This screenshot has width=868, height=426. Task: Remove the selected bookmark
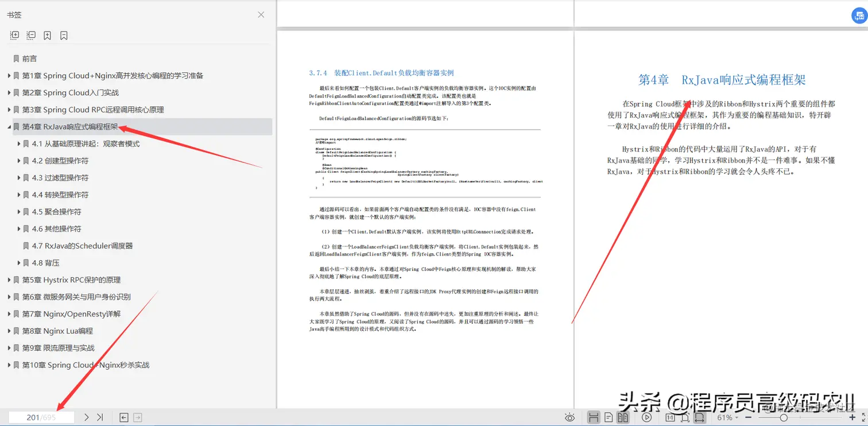pos(63,35)
